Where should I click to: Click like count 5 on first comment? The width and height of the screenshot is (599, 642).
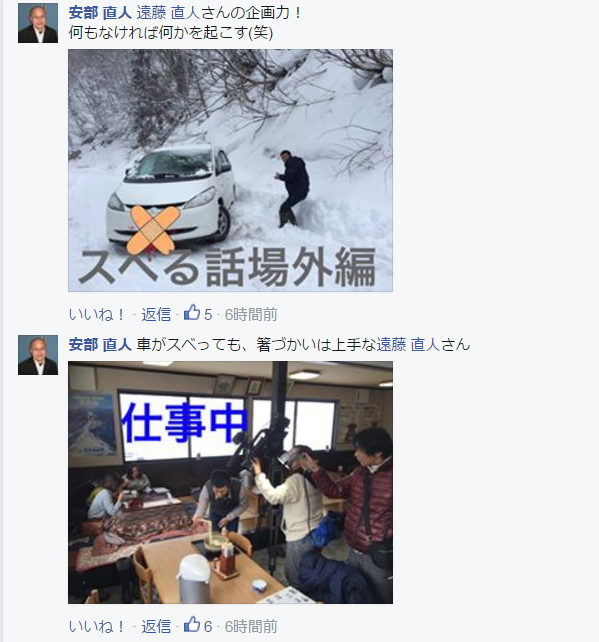[x=208, y=315]
